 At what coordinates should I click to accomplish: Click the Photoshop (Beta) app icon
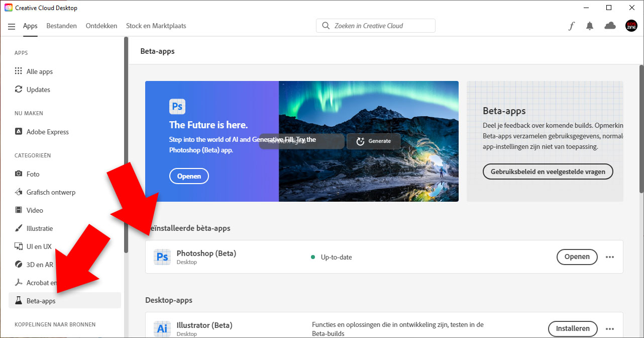coord(162,257)
